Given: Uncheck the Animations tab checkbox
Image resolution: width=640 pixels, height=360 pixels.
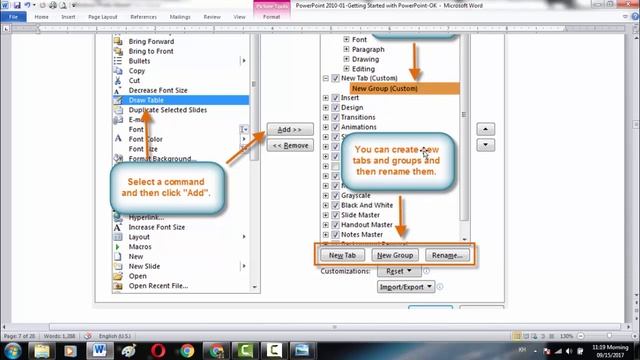Looking at the screenshot, I should point(335,127).
